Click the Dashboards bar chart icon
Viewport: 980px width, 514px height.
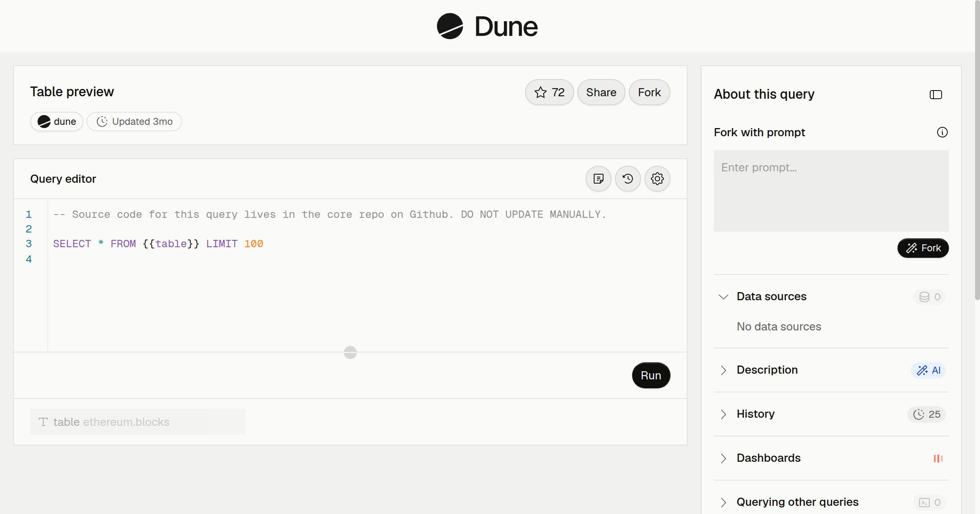[938, 459]
